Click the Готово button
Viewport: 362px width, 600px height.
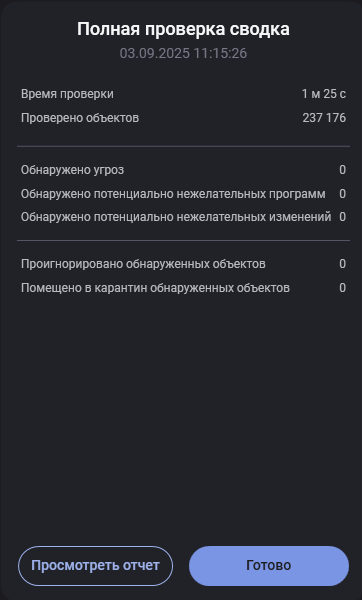(x=269, y=566)
